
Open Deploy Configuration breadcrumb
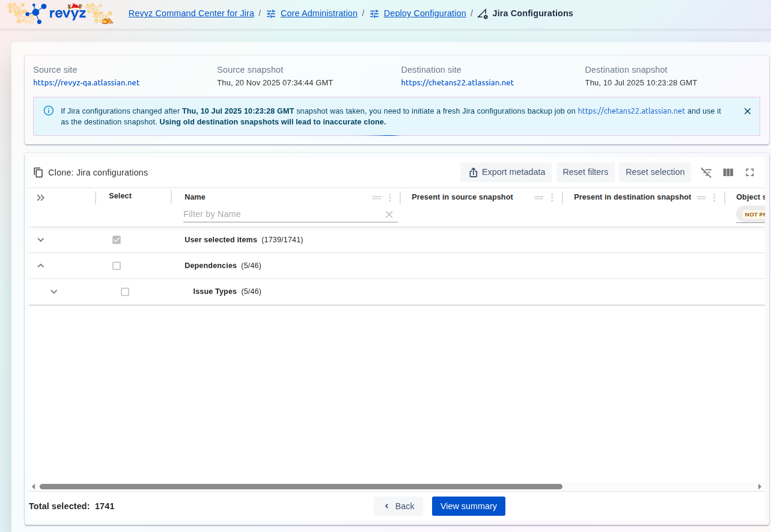424,13
